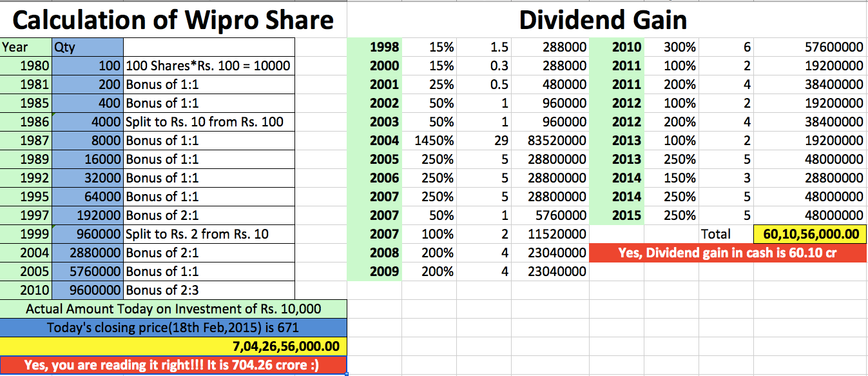868x376 pixels.
Task: Click the year cell 1985
Action: coord(26,103)
